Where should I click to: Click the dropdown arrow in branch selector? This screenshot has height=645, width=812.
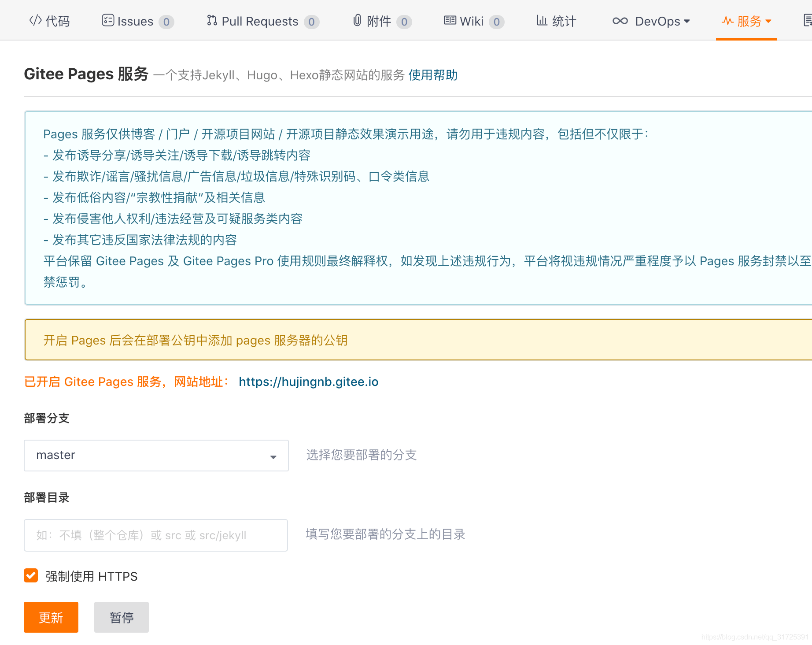[x=273, y=457]
